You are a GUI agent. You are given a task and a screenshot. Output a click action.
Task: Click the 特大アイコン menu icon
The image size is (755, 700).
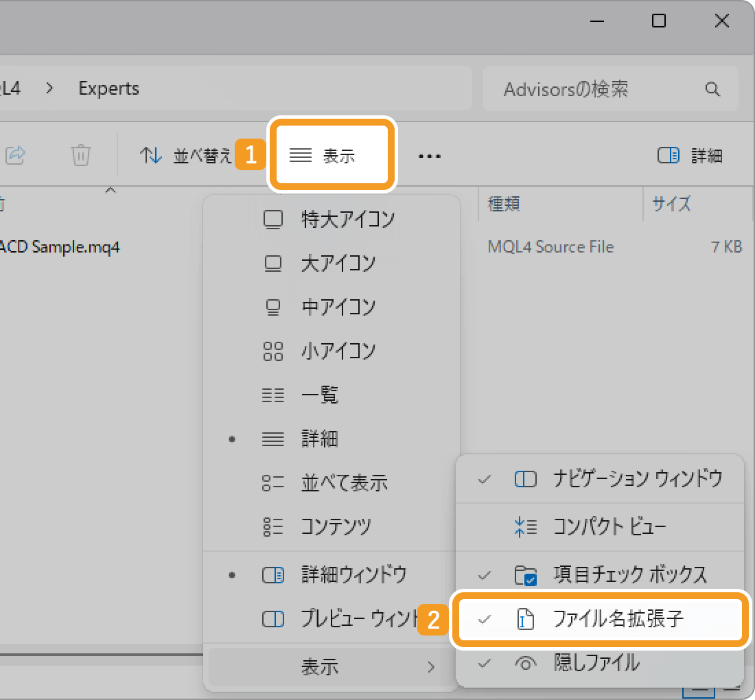pyautogui.click(x=273, y=220)
